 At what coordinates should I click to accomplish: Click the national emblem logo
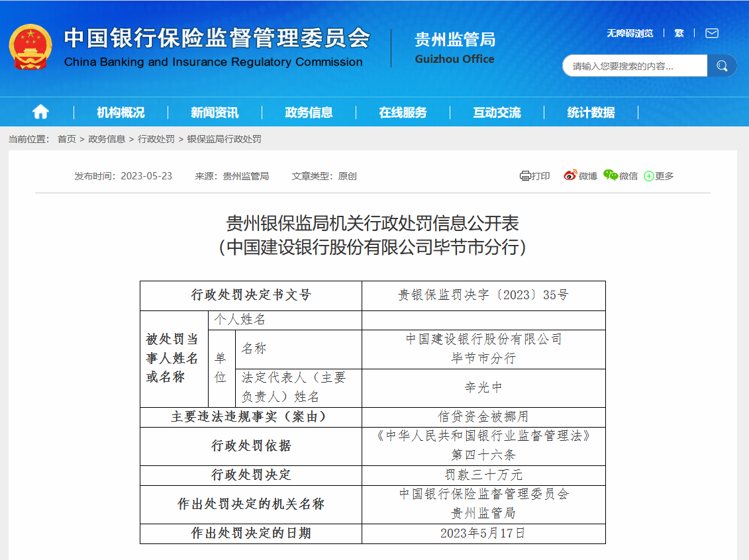(x=30, y=47)
